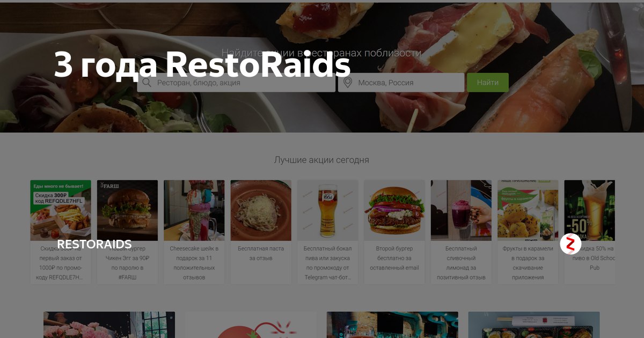
Task: Open the free cream lemonade offer
Action: [x=461, y=232]
